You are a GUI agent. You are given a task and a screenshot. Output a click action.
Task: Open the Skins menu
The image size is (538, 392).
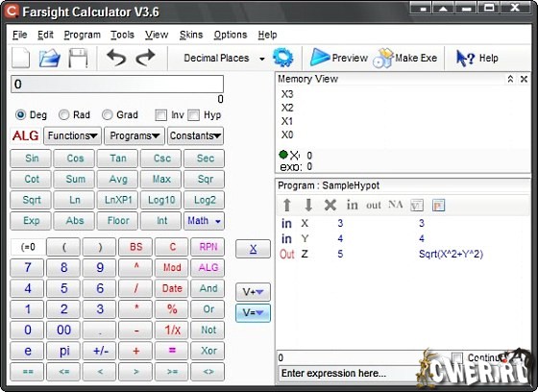click(191, 35)
